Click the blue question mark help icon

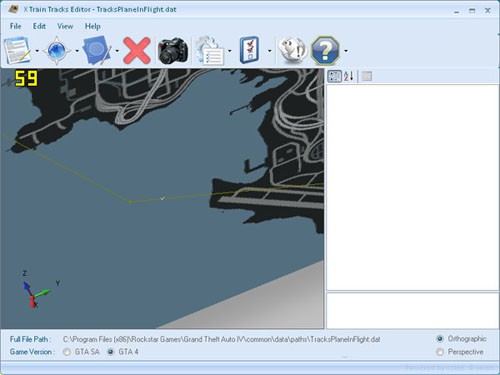click(x=326, y=51)
